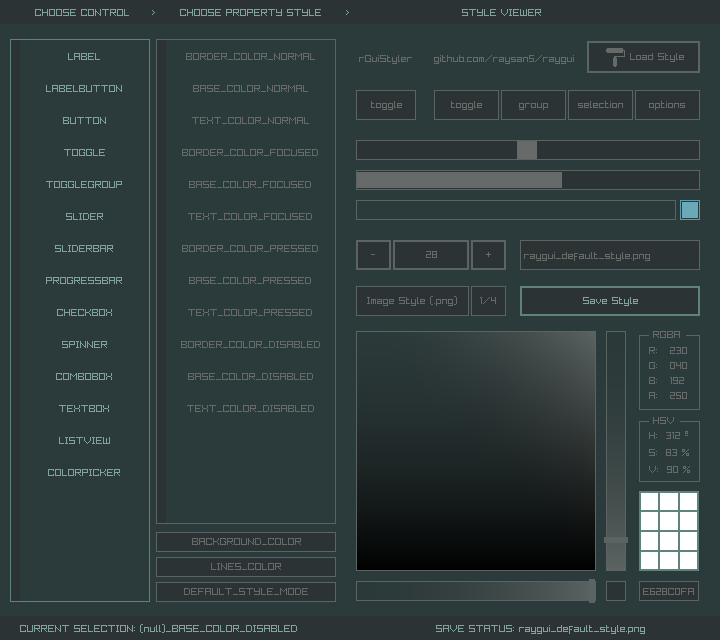Click the DEFAULT_STYLE_MODE button
Viewport: 720px width, 640px height.
coord(246,592)
